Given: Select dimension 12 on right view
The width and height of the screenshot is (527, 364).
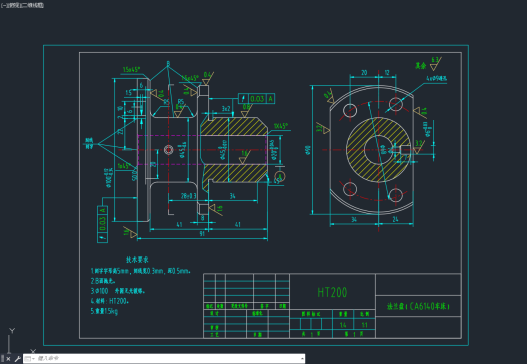Looking at the screenshot, I should 387,72.
